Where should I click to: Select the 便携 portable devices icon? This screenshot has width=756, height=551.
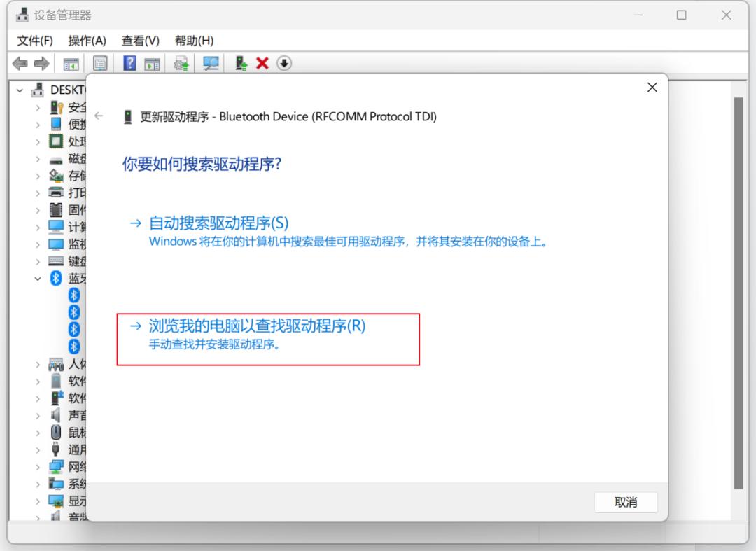pos(57,124)
